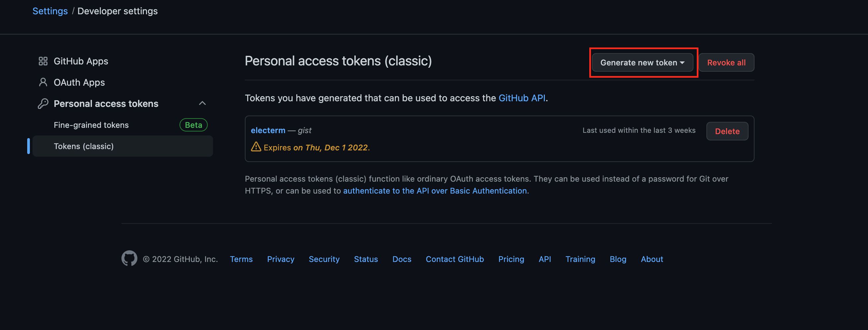Image resolution: width=868 pixels, height=330 pixels.
Task: Collapse the Personal access tokens section
Action: [202, 103]
